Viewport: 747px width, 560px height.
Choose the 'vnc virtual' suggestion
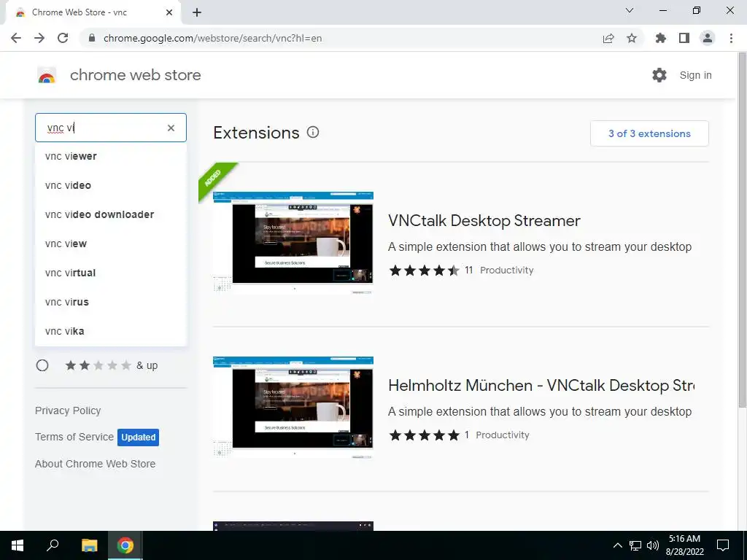(x=111, y=273)
